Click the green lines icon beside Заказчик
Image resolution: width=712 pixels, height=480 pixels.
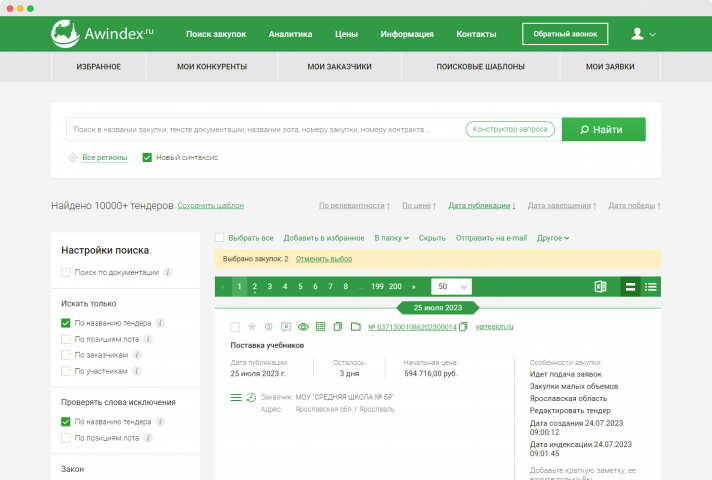click(x=236, y=397)
